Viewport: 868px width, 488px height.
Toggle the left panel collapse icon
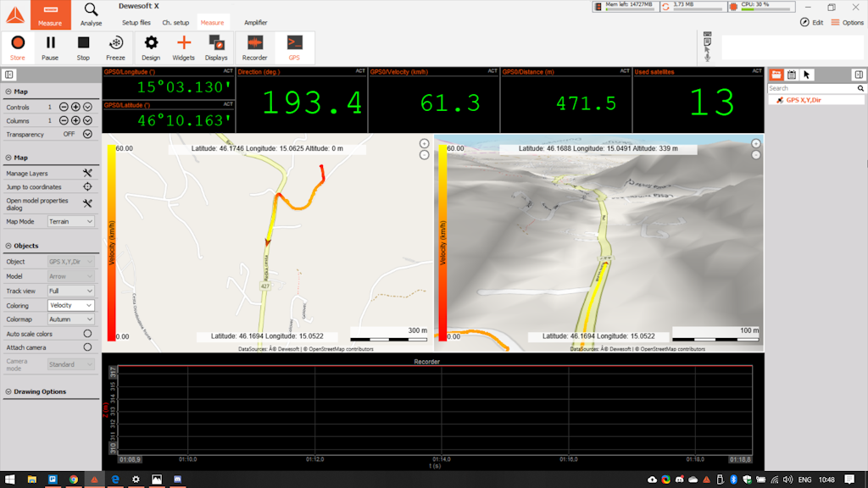click(x=8, y=75)
